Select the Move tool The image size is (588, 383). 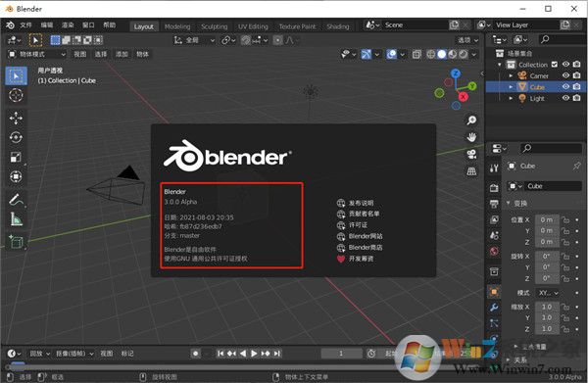16,119
